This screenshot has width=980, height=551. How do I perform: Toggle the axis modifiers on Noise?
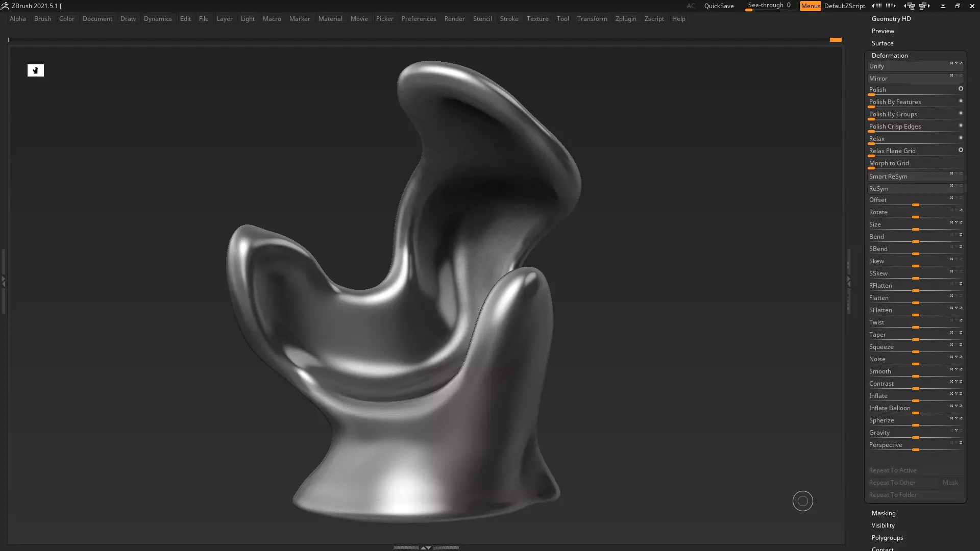(956, 357)
